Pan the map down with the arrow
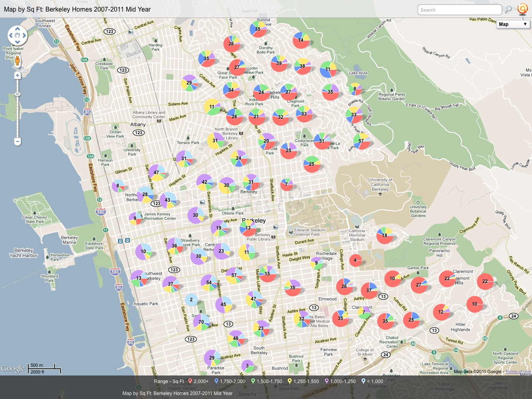 [x=18, y=42]
